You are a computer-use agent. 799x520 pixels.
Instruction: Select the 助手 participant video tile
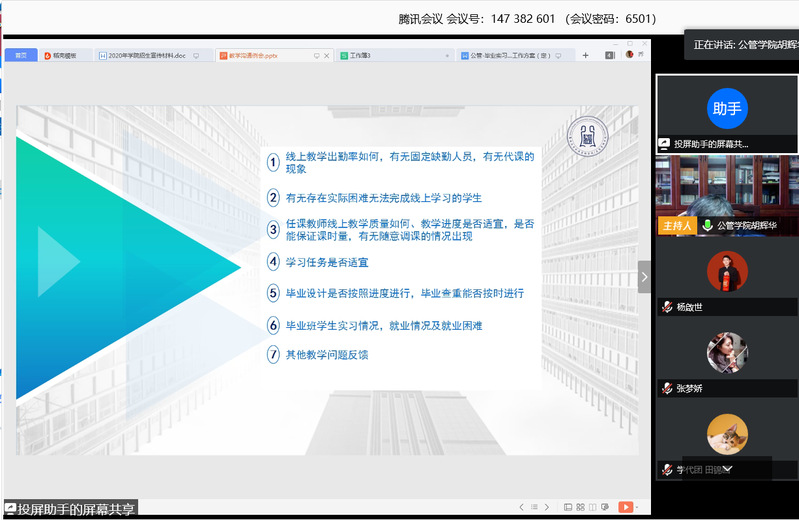pos(727,108)
